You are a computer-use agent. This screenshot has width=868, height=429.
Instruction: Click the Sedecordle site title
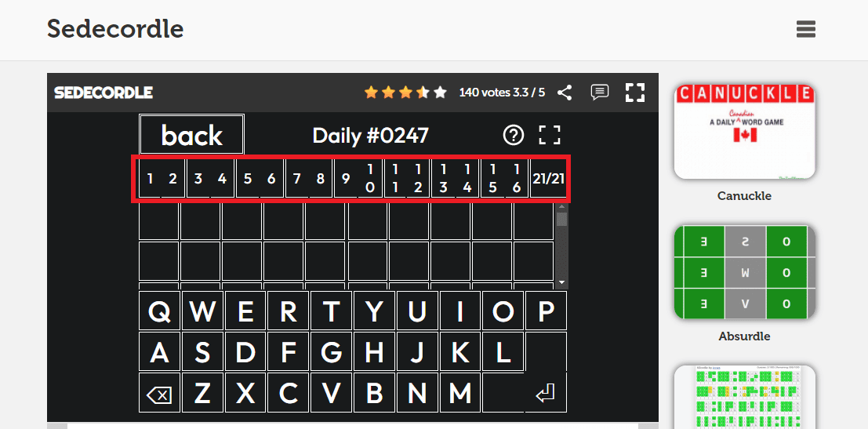pos(115,29)
